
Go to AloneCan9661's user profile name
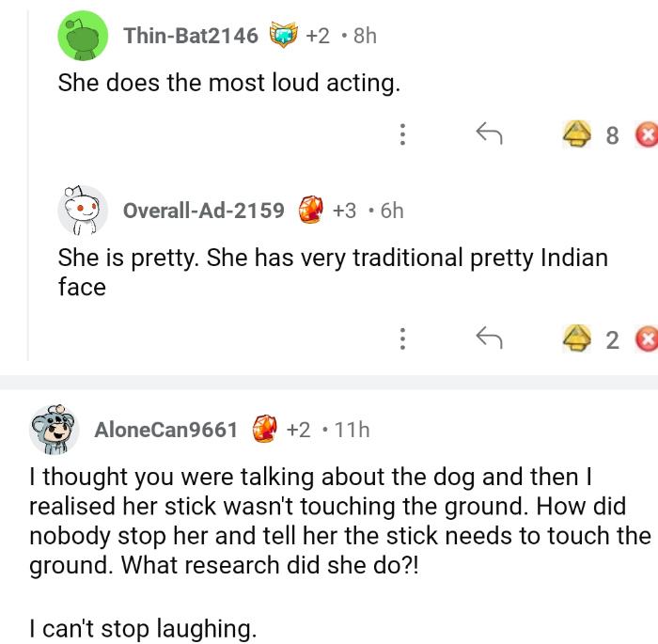pyautogui.click(x=166, y=430)
